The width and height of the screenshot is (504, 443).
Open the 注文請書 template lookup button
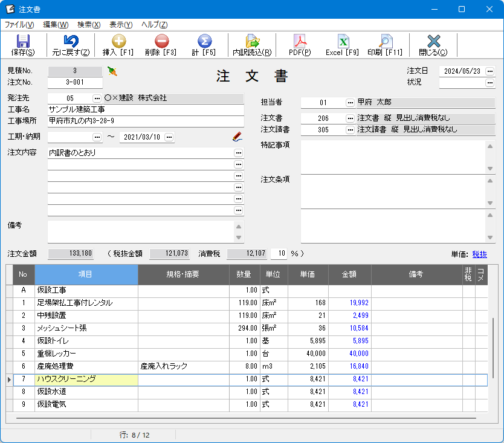(x=350, y=130)
